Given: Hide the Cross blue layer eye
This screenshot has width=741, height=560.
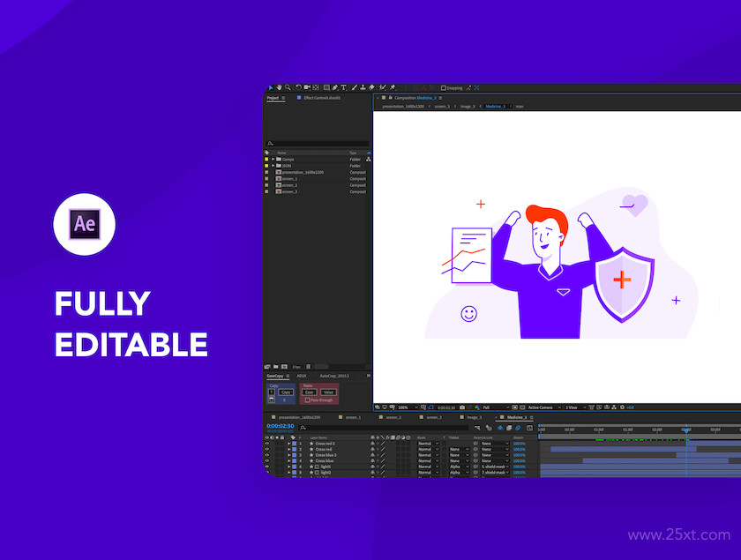Looking at the screenshot, I should click(x=267, y=460).
